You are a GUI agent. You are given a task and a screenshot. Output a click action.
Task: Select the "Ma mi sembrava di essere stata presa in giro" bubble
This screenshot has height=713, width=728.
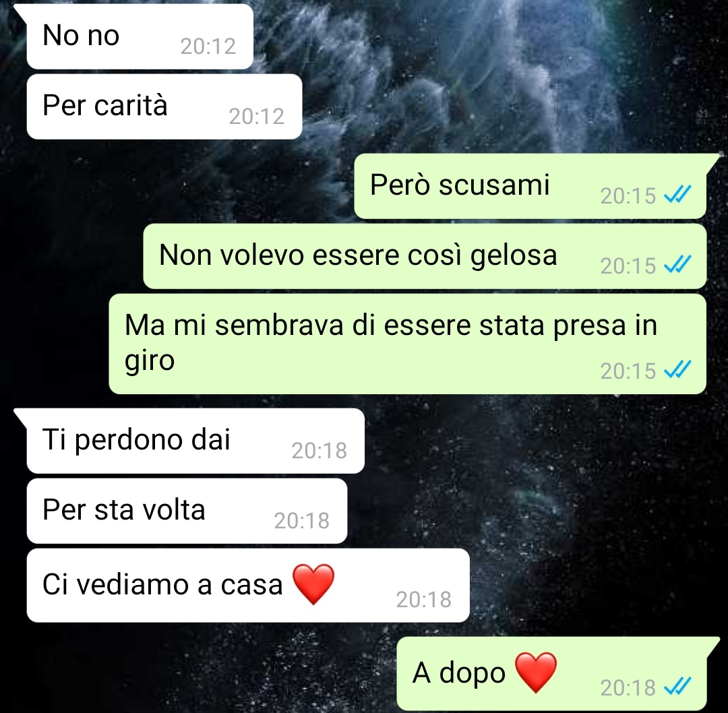[408, 344]
